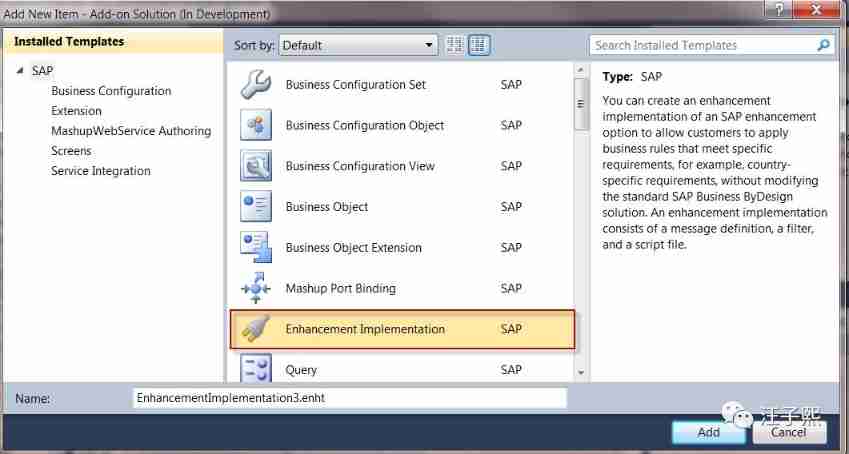Click the Enhancement Implementation plug icon
The height and width of the screenshot is (454, 849).
point(255,329)
